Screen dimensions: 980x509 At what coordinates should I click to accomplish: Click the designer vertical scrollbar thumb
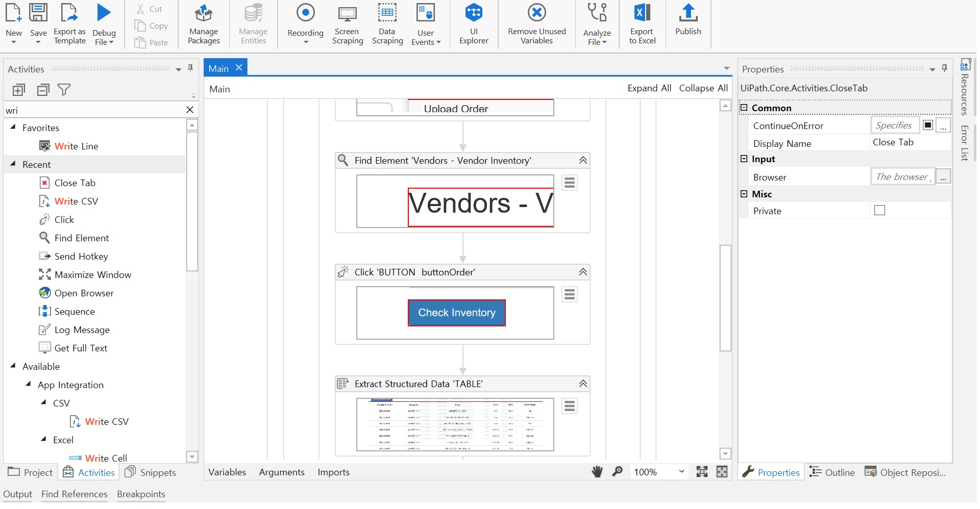[725, 298]
